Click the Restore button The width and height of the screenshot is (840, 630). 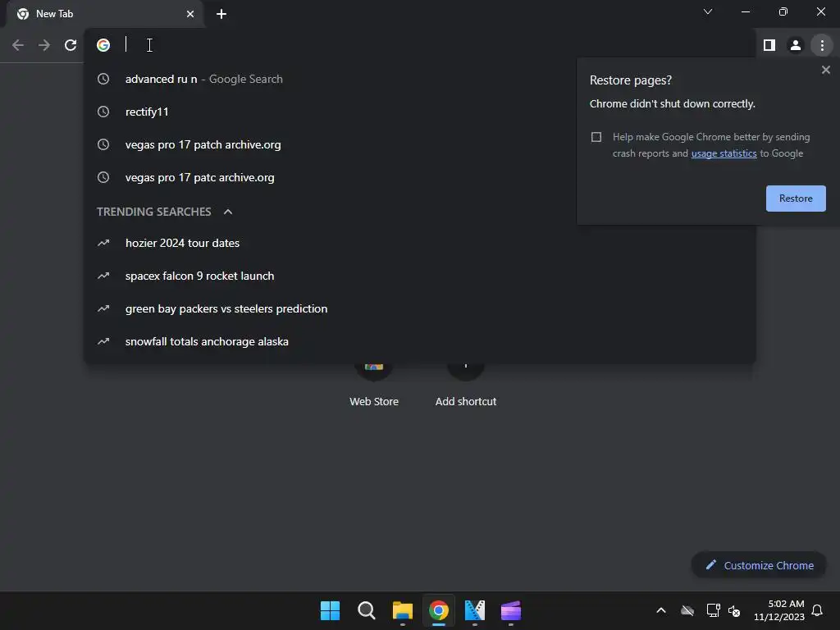click(796, 199)
